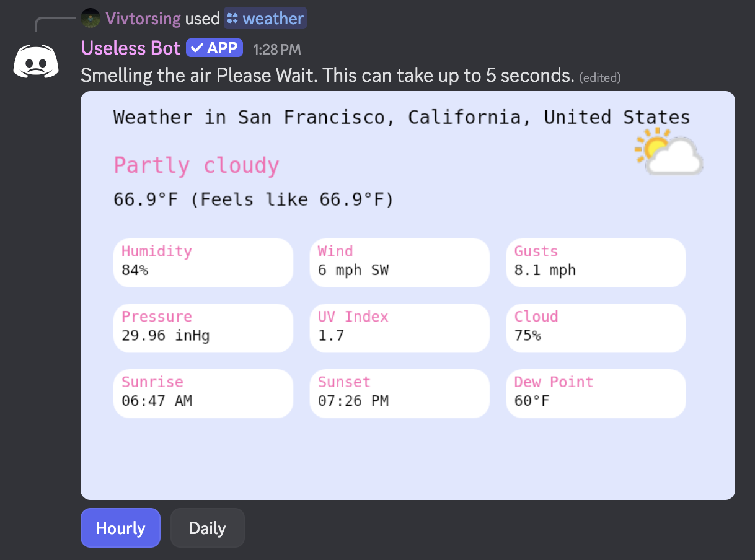Click the Useless Bot username
Viewport: 755px width, 560px height.
point(130,47)
